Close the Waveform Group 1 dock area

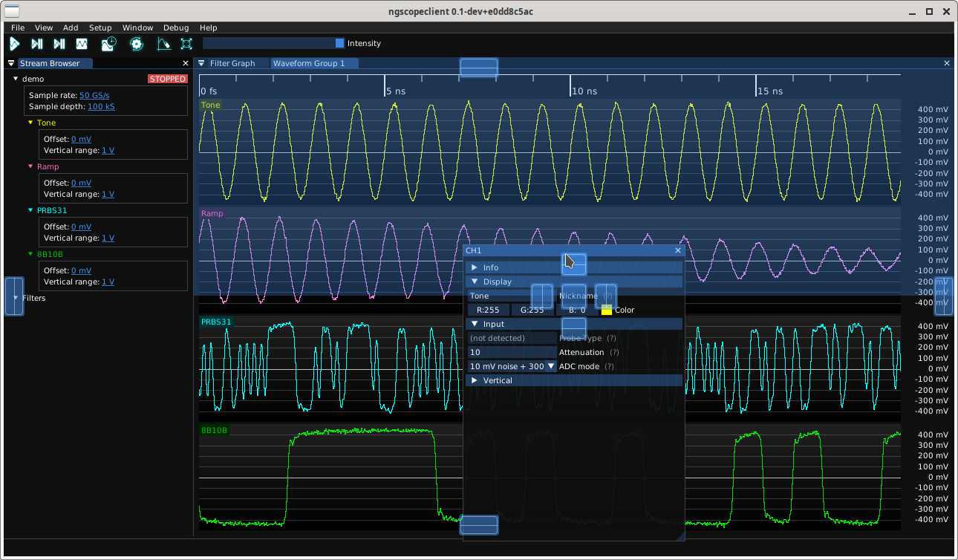tap(947, 64)
